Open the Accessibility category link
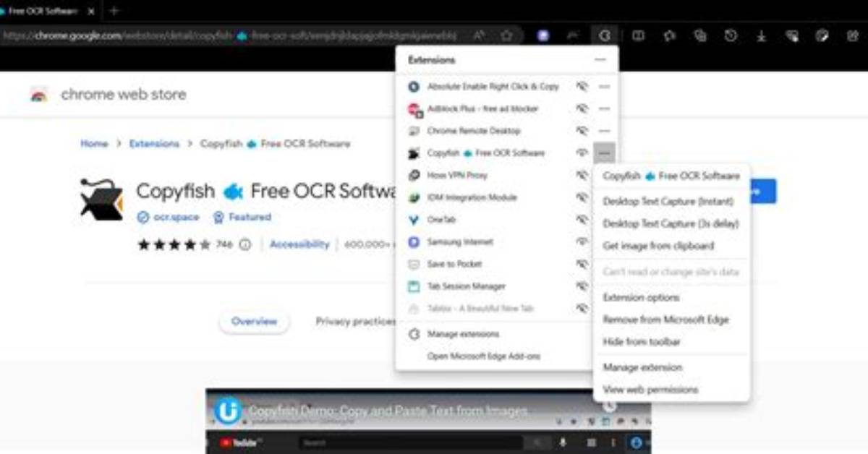 (x=299, y=244)
